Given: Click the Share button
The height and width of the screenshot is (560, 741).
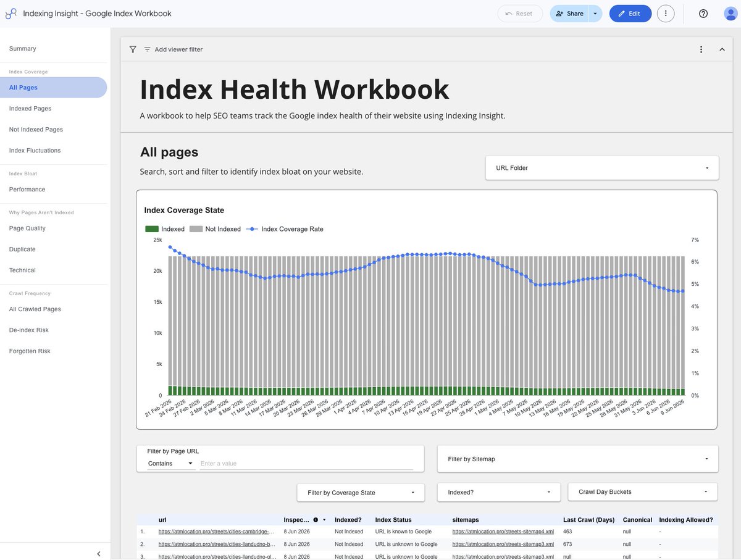Looking at the screenshot, I should (x=569, y=14).
